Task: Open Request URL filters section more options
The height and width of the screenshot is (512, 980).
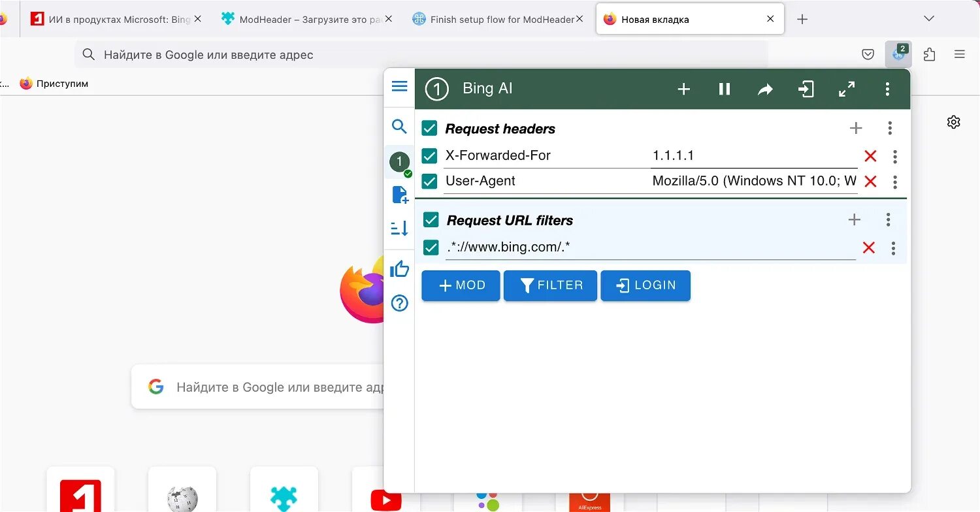Action: coord(888,219)
